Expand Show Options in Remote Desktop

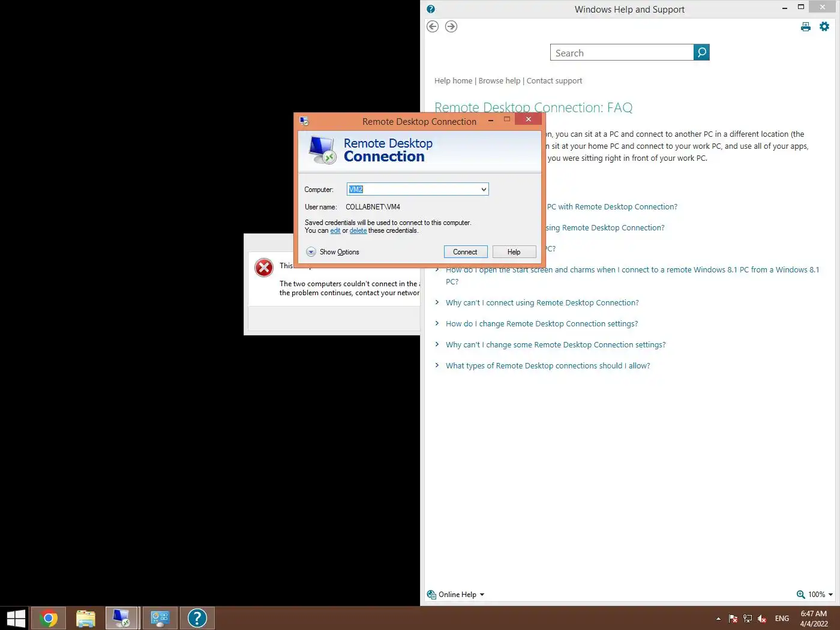332,252
